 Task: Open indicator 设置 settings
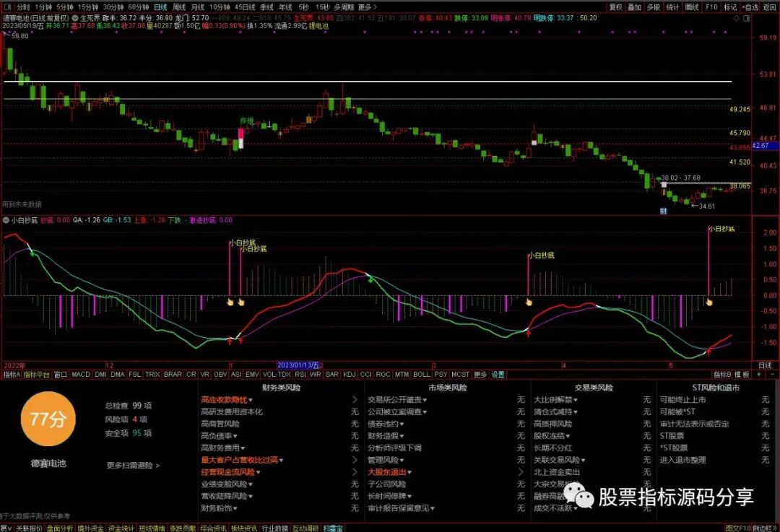498,375
